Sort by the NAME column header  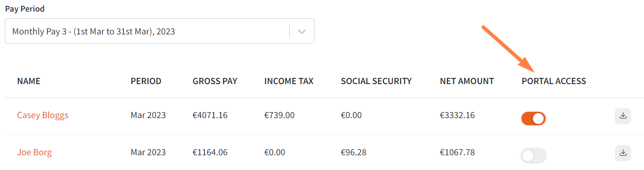(x=29, y=81)
